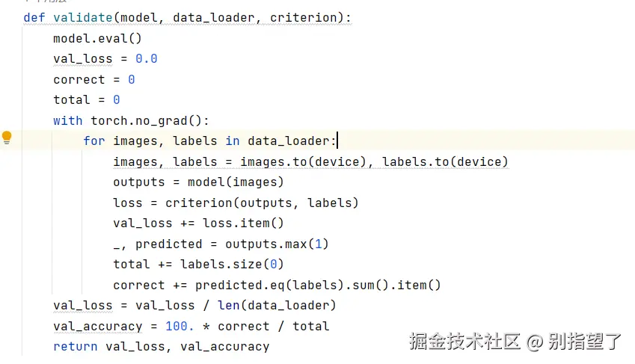Click the correct = 0 line

(94, 79)
